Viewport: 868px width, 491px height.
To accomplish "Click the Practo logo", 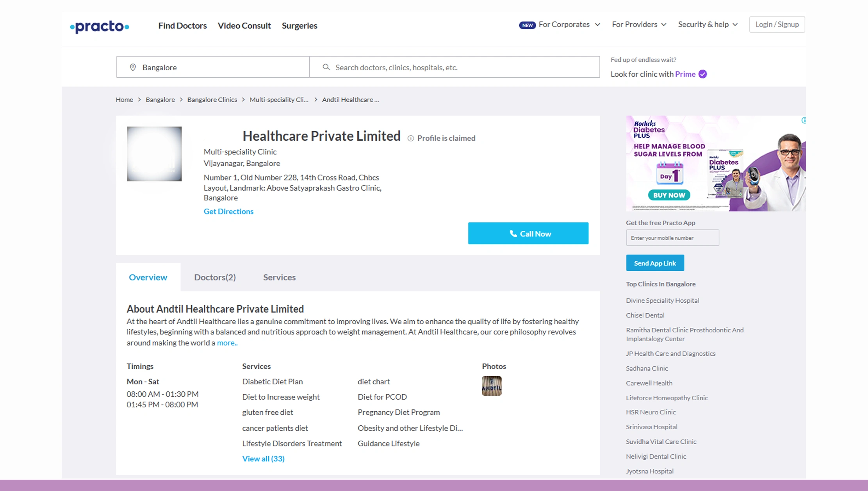I will click(99, 27).
